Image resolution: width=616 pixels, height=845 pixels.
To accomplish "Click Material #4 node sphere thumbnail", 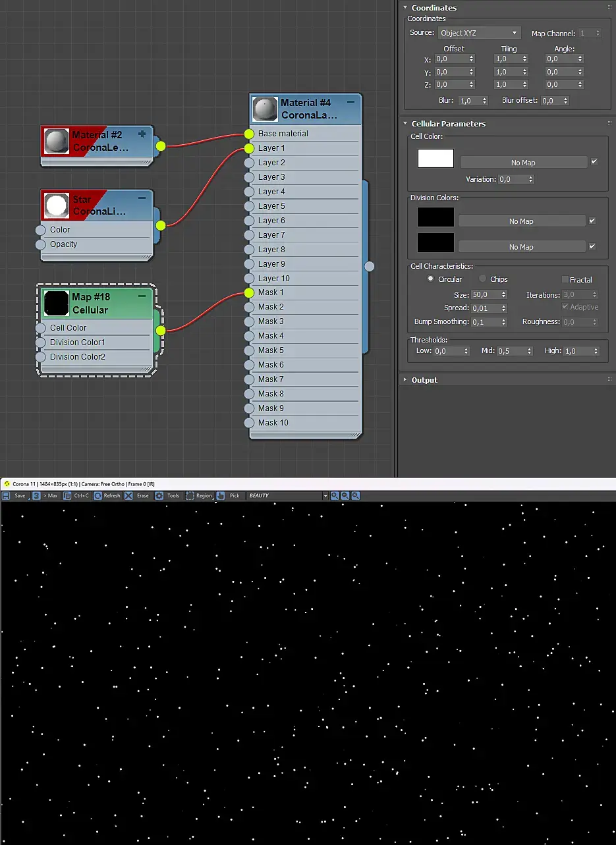I will pos(265,109).
